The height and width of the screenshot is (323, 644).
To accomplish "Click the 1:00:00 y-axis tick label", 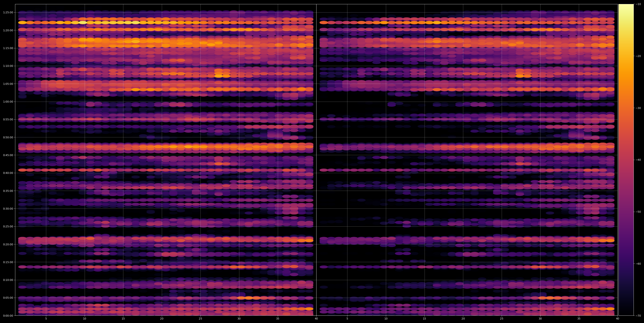I will click(8, 102).
